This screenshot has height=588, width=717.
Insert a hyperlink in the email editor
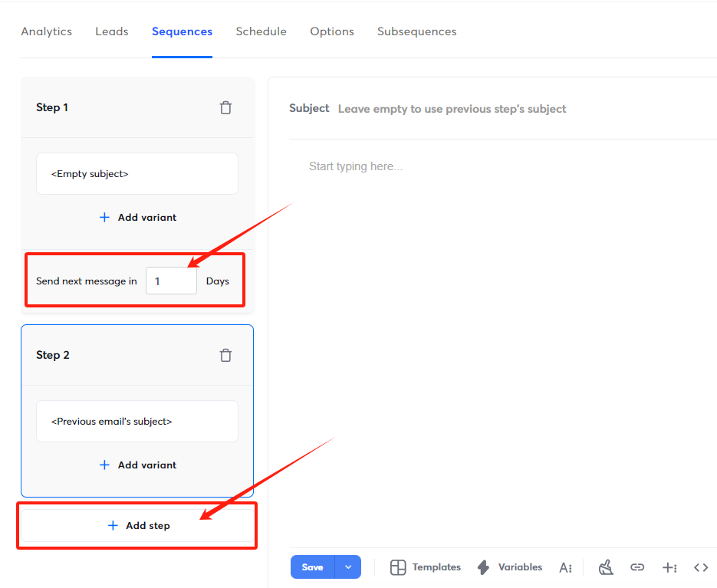[637, 567]
